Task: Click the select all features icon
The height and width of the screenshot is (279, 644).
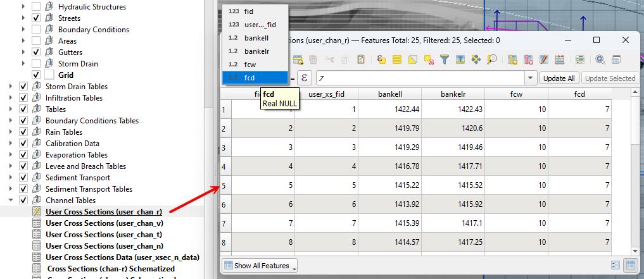Action: point(397,59)
